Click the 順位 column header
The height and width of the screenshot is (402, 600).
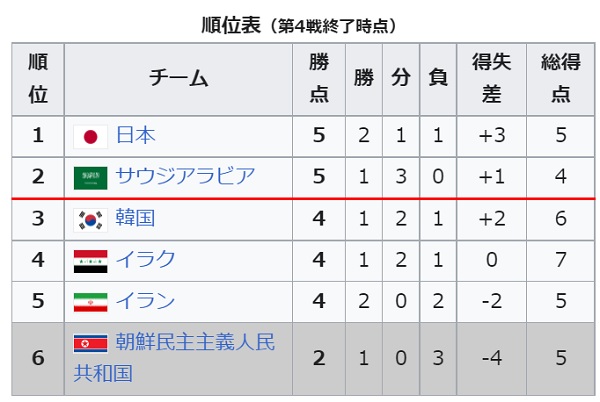point(38,78)
